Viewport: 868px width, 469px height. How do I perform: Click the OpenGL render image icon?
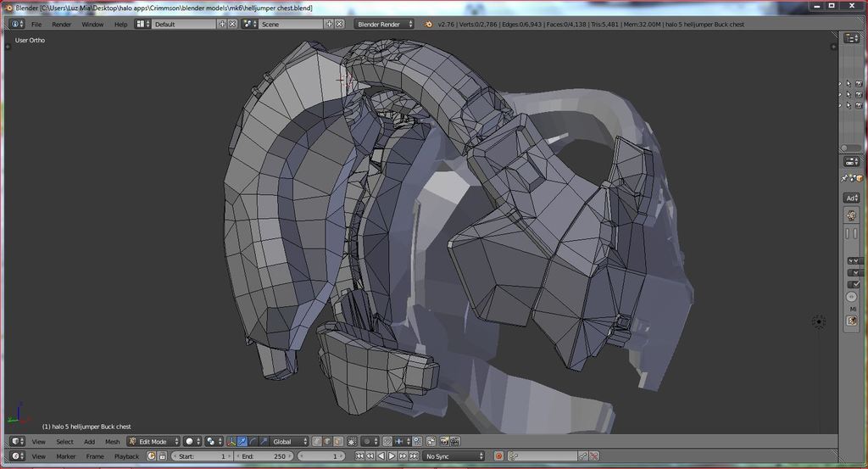(442, 442)
